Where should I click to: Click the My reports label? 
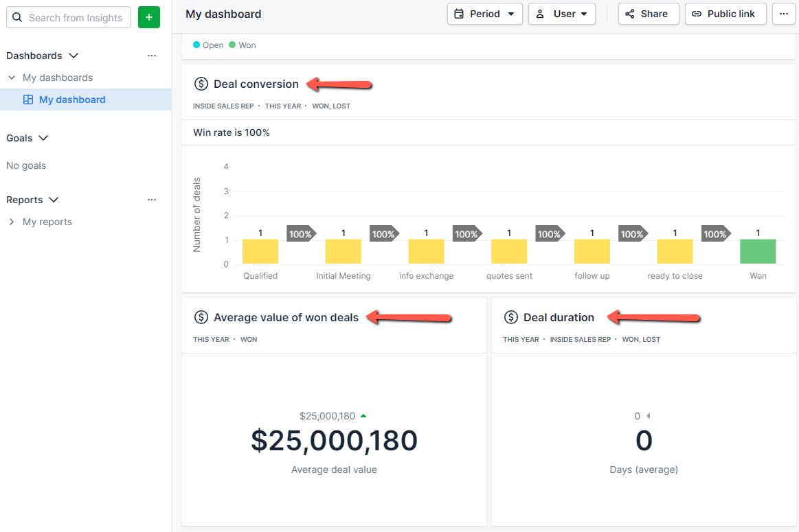tap(47, 222)
